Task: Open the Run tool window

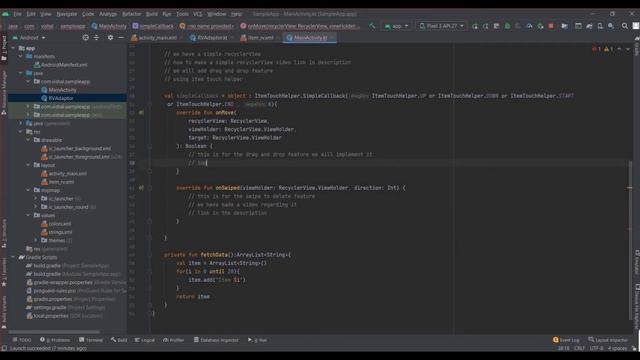Action: tap(257, 340)
